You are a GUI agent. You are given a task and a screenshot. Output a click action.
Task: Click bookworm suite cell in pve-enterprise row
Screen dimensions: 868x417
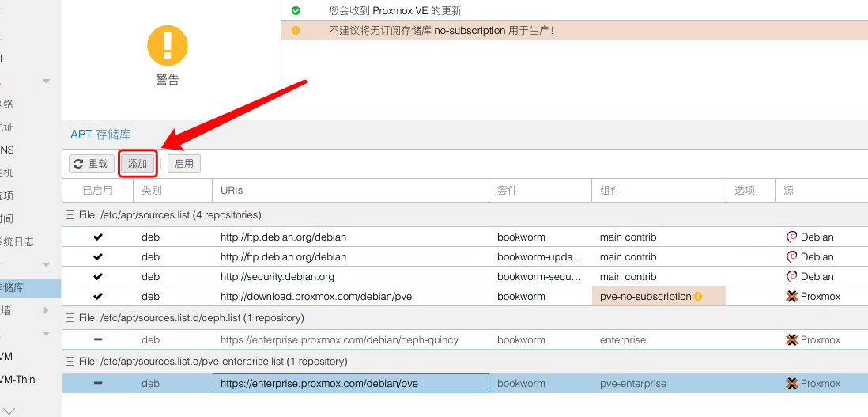tap(540, 383)
